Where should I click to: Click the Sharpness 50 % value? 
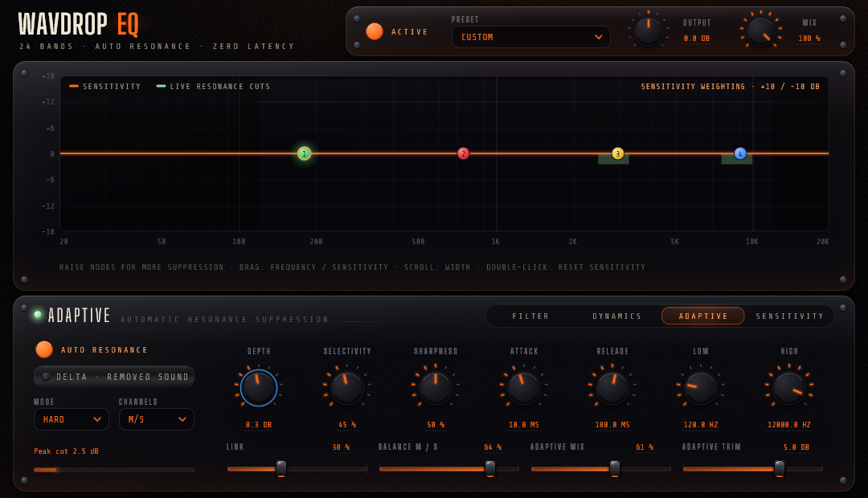point(436,425)
